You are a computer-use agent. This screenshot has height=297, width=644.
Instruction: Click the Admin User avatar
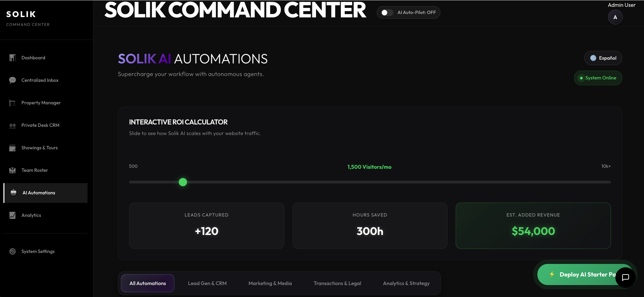[615, 17]
